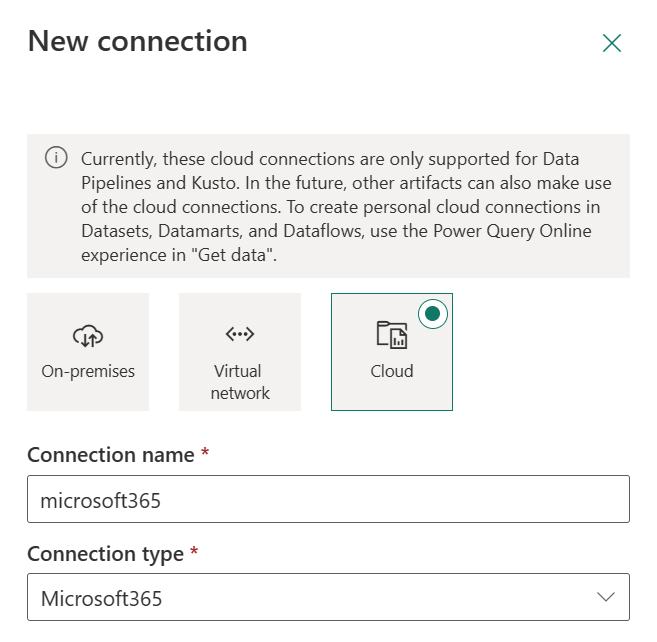Choose the Virtual network tile

point(240,352)
